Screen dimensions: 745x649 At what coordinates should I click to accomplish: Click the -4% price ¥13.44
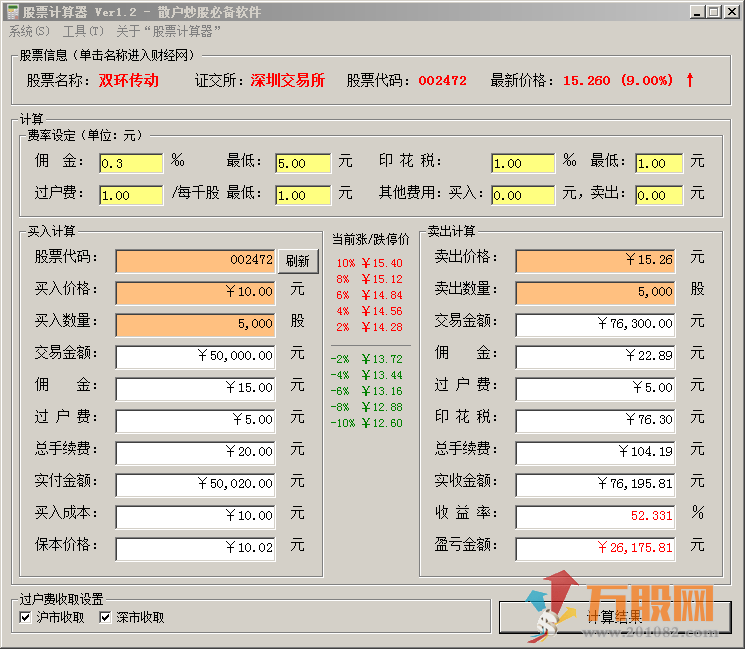pos(382,375)
